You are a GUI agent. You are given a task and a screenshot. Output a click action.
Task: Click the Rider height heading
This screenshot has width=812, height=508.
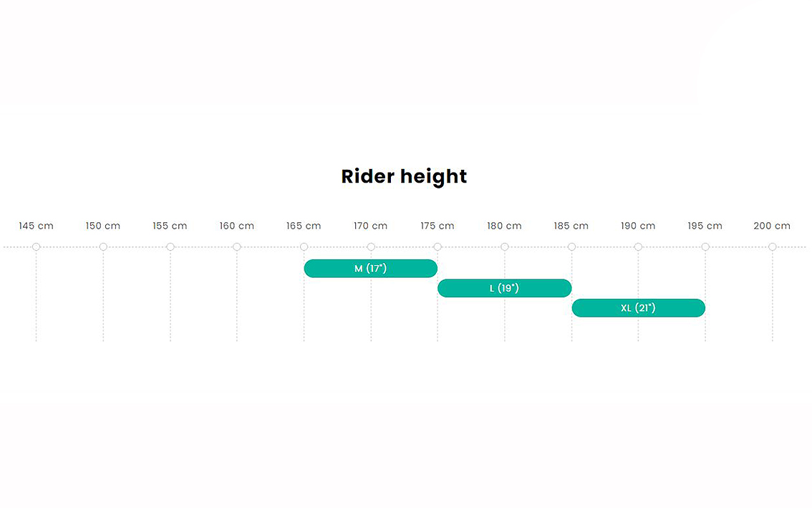click(x=404, y=177)
